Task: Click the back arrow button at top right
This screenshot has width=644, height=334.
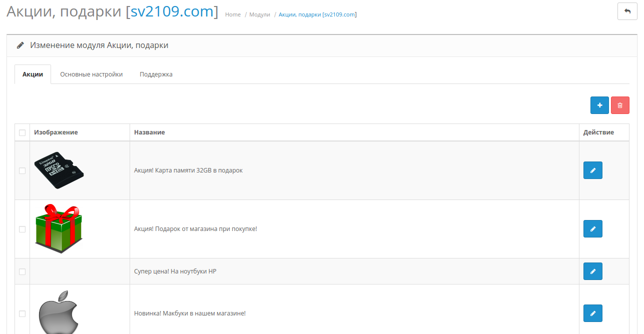Action: [627, 11]
